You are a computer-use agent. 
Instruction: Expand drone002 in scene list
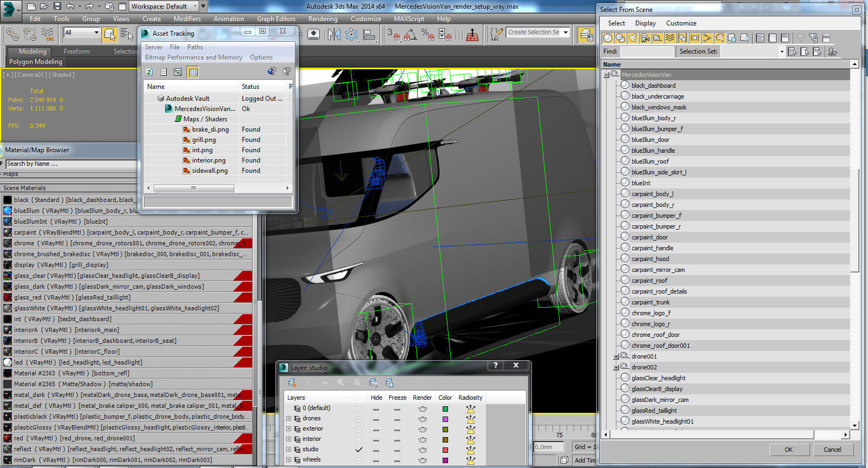coord(616,368)
